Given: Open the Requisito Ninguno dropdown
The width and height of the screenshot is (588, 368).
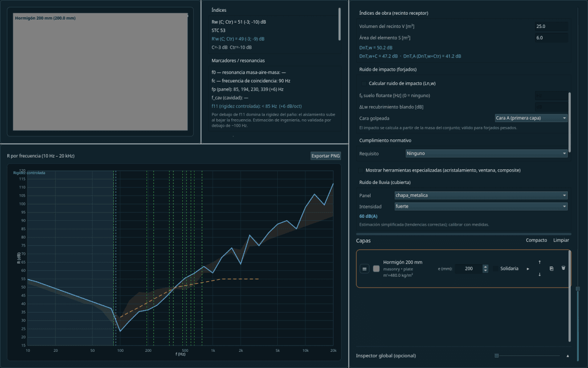Looking at the screenshot, I should (x=487, y=154).
